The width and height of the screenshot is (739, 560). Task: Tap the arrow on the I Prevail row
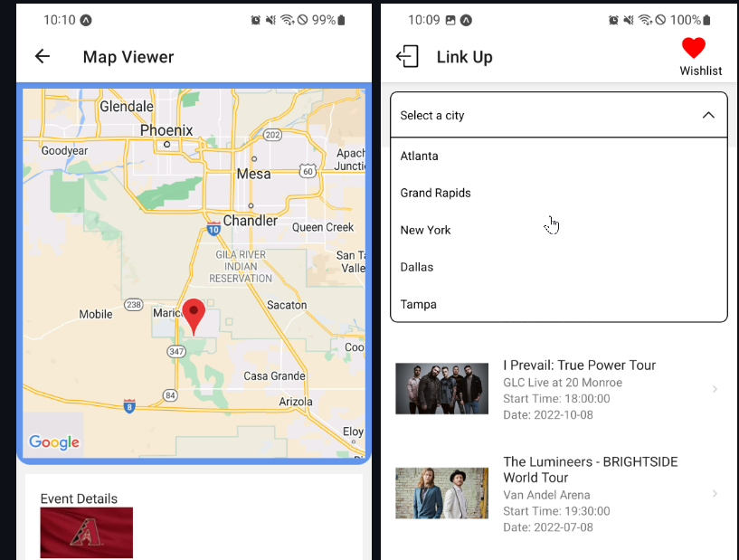pyautogui.click(x=715, y=389)
